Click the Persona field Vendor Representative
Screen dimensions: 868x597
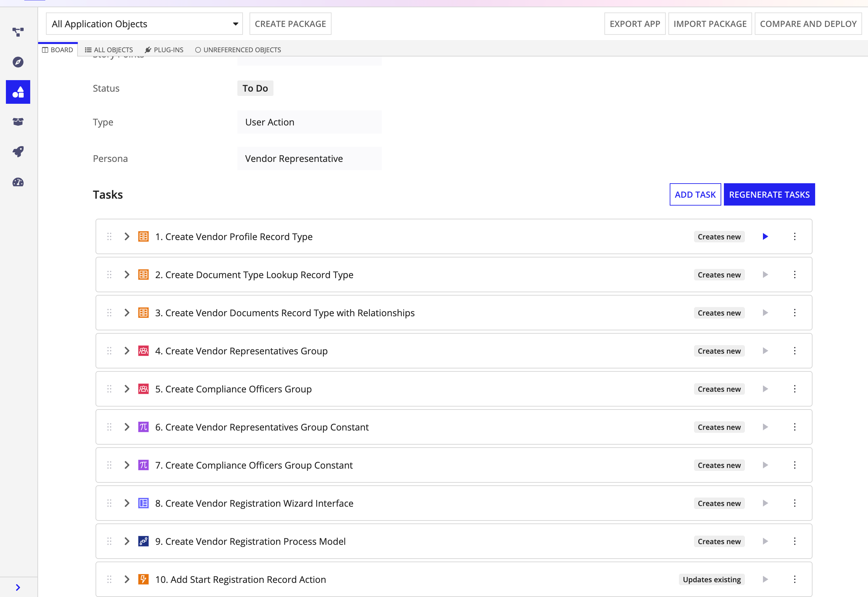click(x=310, y=159)
